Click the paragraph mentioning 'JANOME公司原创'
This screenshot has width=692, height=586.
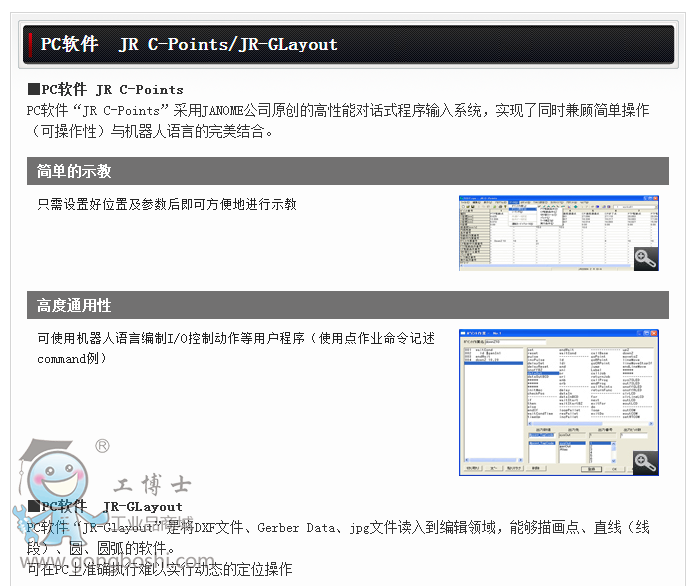(338, 120)
